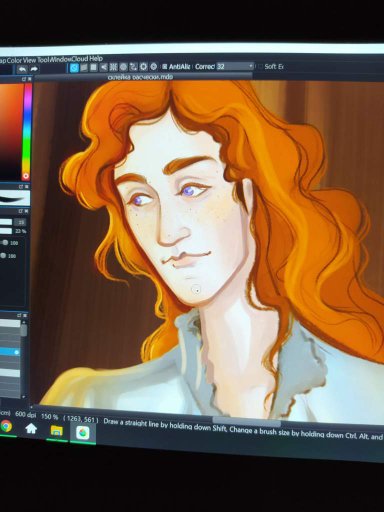
Task: Open snap settings gear icon
Action: click(143, 67)
